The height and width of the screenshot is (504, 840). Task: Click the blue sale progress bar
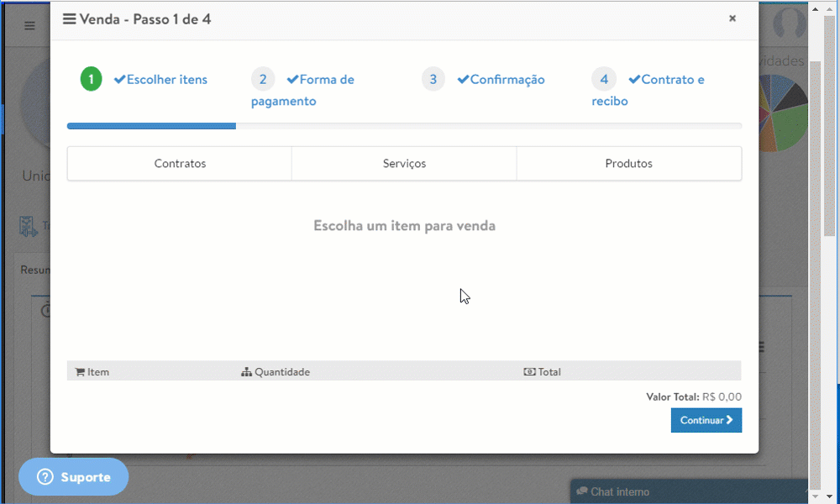point(151,126)
